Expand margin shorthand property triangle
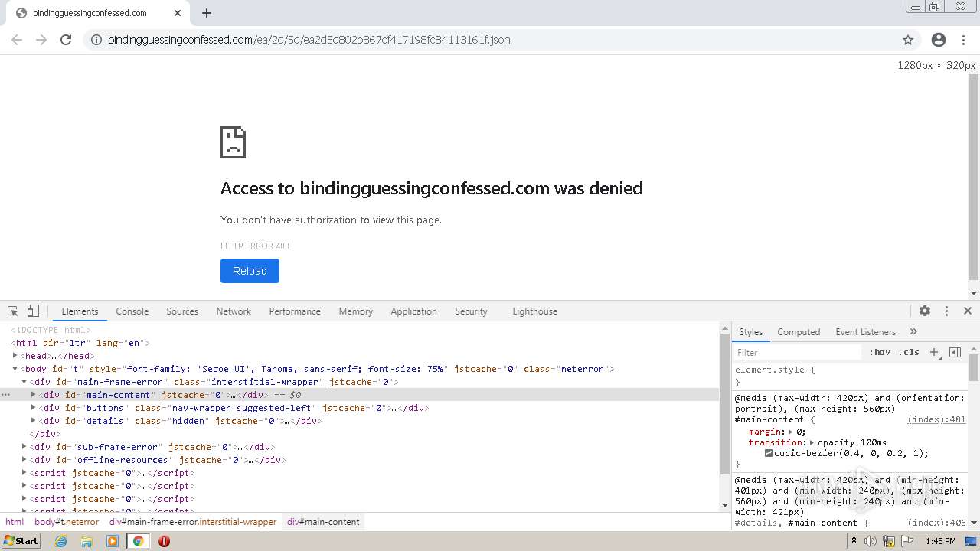The width and height of the screenshot is (980, 551). [x=791, y=432]
